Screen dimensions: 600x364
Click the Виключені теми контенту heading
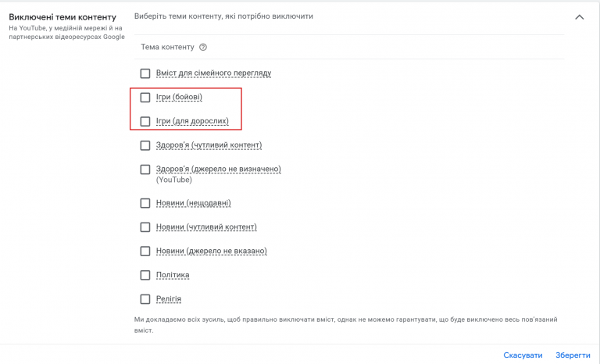coord(62,16)
